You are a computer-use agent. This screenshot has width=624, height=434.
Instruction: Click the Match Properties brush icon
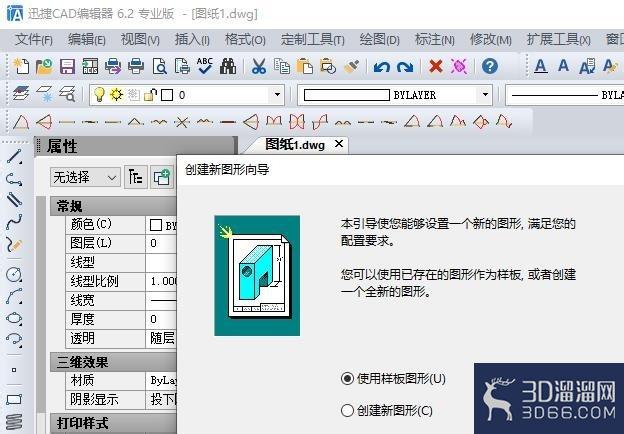tap(351, 66)
